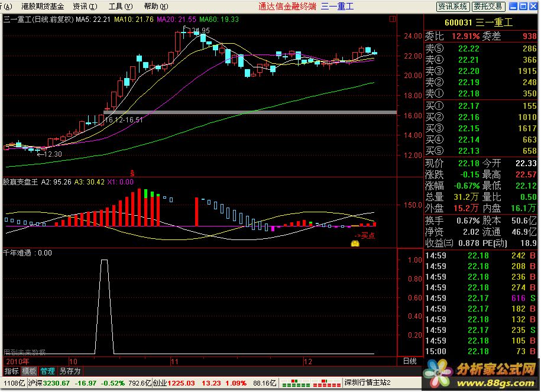The image size is (541, 392).
Task: Click the 总量 31.2万 value
Action: tap(466, 197)
